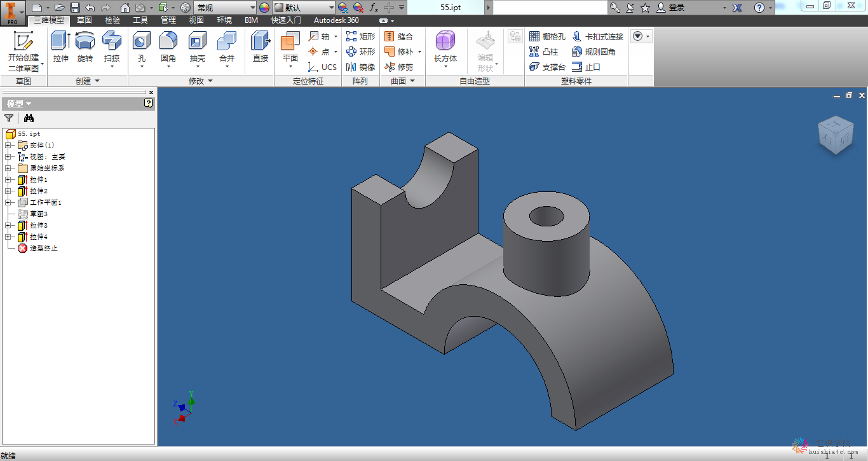The image size is (868, 461).
Task: Open the 管理 ribbon tab
Action: point(168,20)
